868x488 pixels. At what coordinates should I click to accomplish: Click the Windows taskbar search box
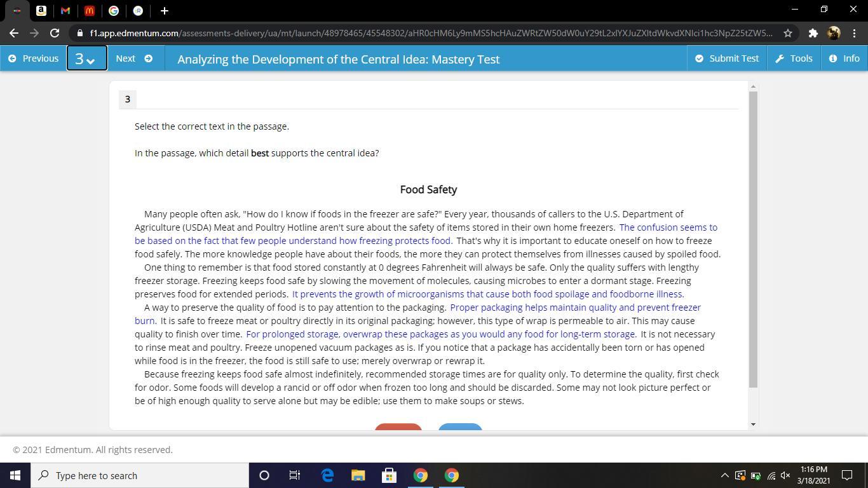(140, 475)
